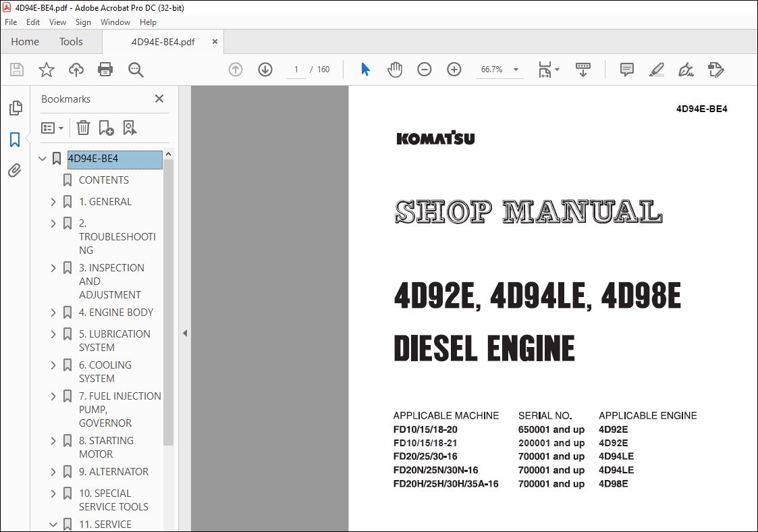Collapse navigation pane with left arrow handle
This screenshot has width=758, height=532.
pos(185,334)
